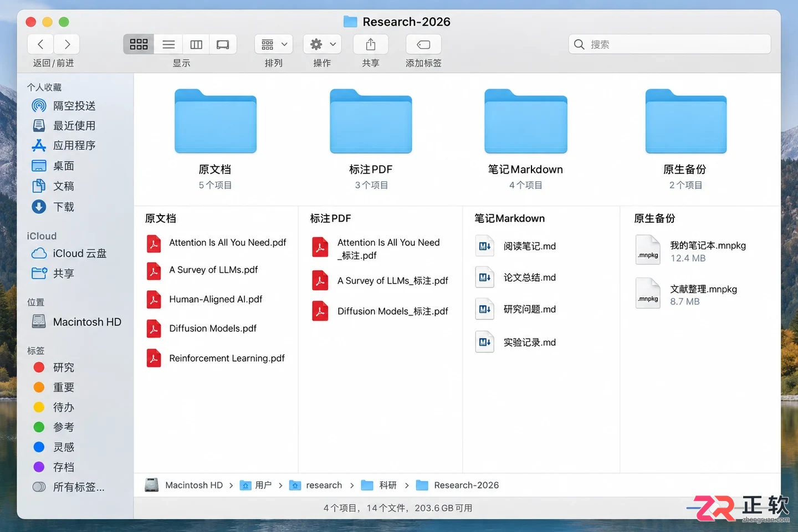This screenshot has height=532, width=798.
Task: Select Human-Aligned AI.pdf
Action: coord(205,299)
